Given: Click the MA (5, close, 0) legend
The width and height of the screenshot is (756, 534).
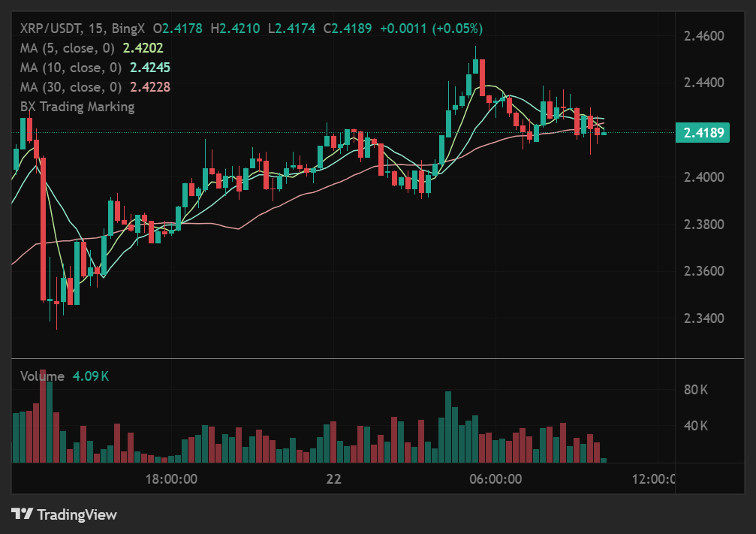Looking at the screenshot, I should coord(68,48).
